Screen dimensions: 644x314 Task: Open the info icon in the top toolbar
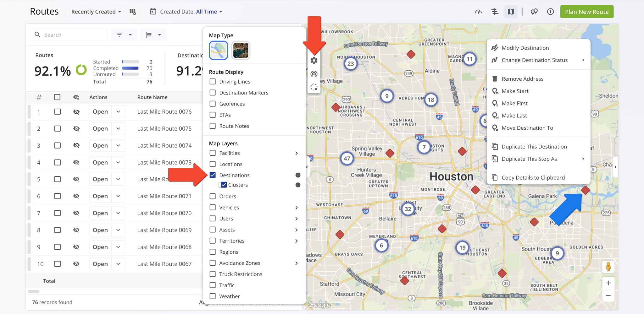point(550,12)
